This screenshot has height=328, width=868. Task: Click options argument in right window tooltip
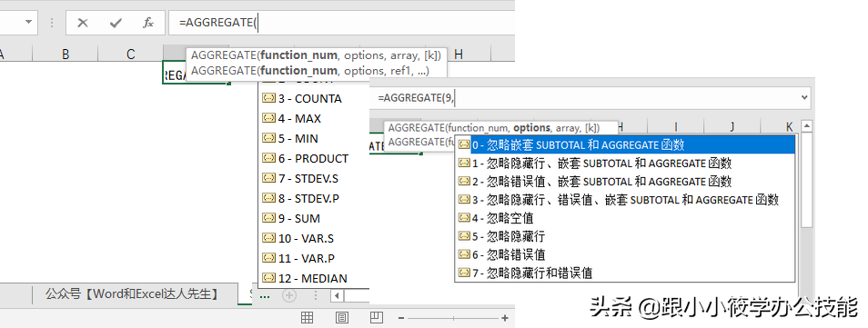[x=531, y=128]
